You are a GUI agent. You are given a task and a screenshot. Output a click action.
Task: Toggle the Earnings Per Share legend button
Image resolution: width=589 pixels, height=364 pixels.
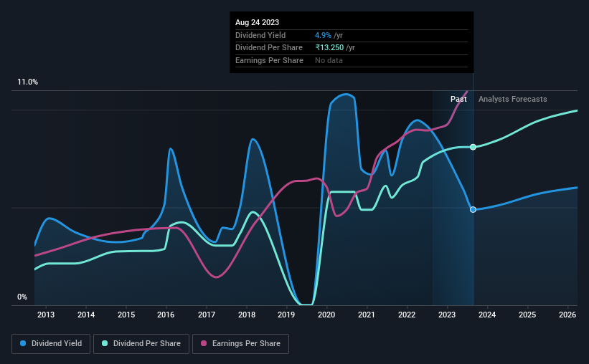coord(240,344)
